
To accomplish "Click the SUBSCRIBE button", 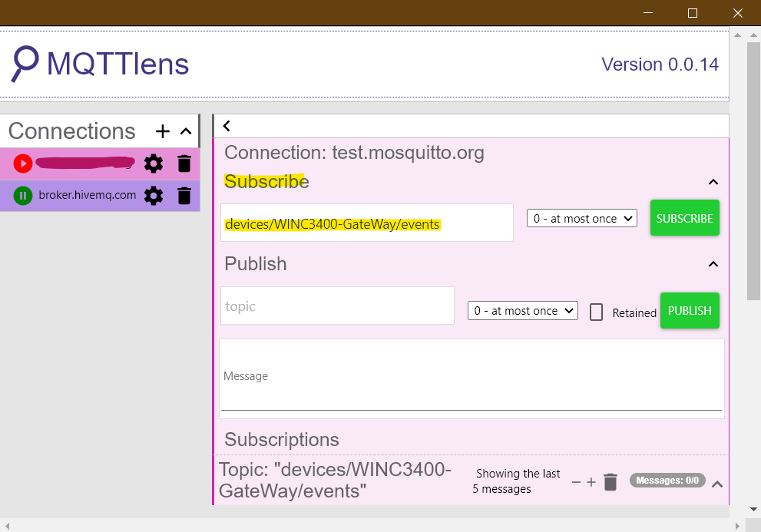I will click(685, 218).
